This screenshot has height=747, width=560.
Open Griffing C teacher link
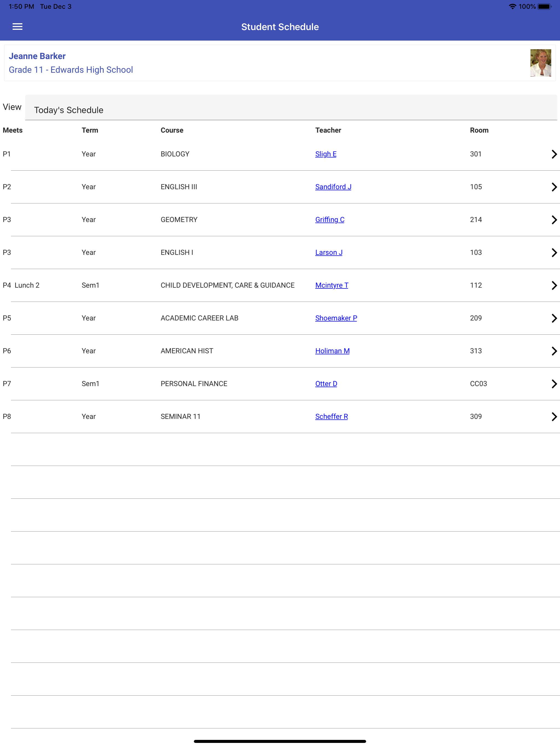coord(330,220)
